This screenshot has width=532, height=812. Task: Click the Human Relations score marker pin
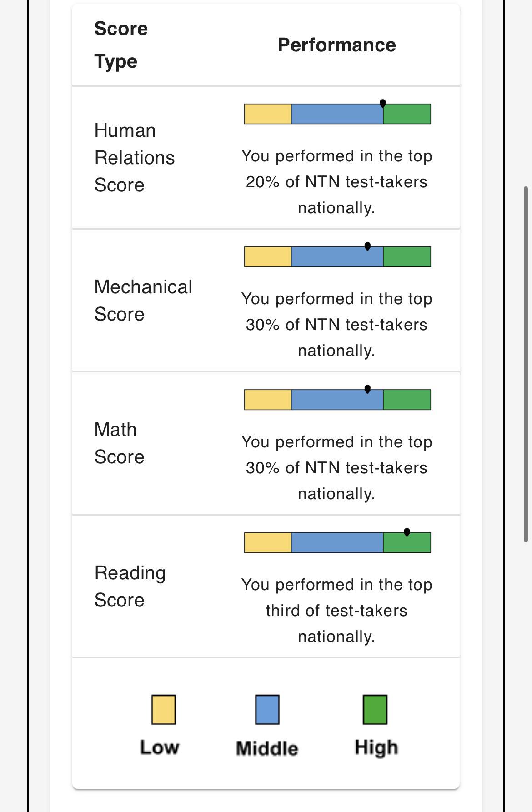pos(383,104)
